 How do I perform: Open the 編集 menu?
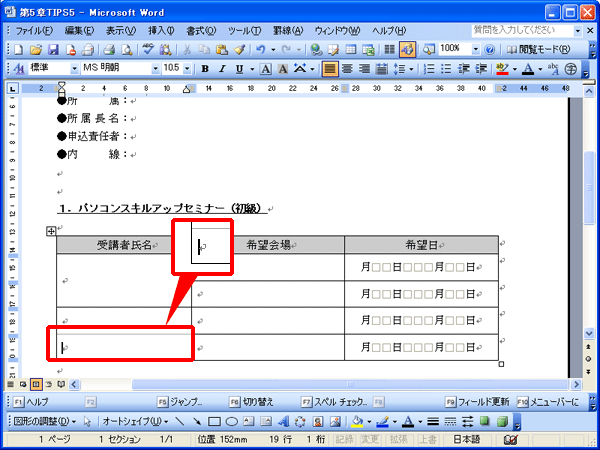79,30
